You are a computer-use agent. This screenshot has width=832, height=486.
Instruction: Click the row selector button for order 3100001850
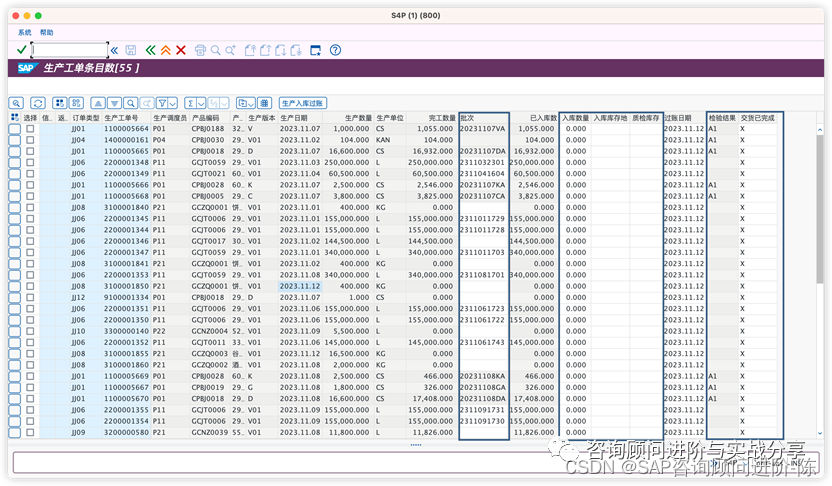pos(14,286)
